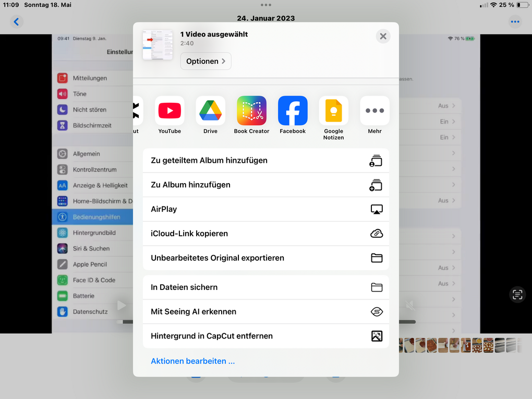Open the Optionen settings
The image size is (532, 399).
pos(205,61)
